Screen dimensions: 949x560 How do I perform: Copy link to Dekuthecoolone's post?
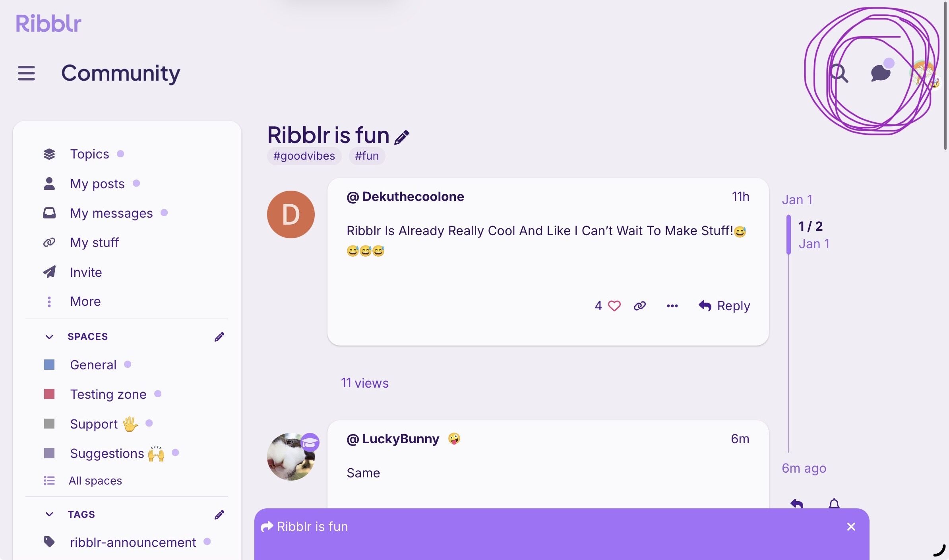click(639, 306)
